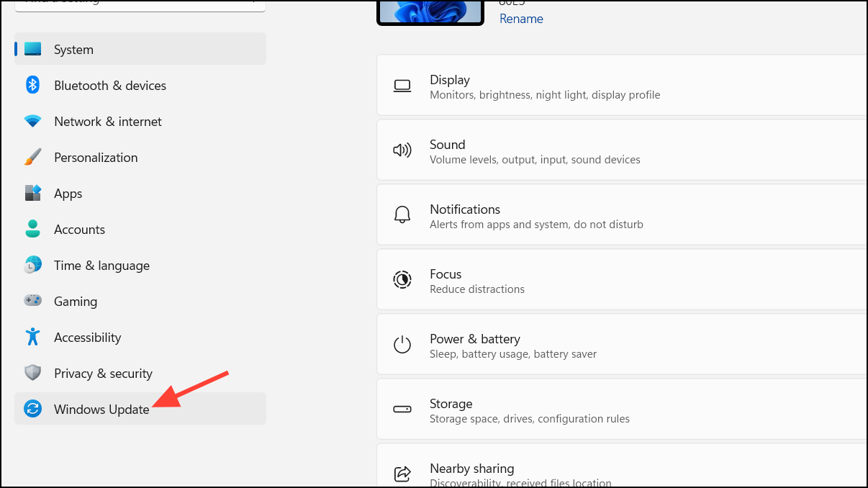
Task: Open the Focus settings card
Action: [x=622, y=279]
